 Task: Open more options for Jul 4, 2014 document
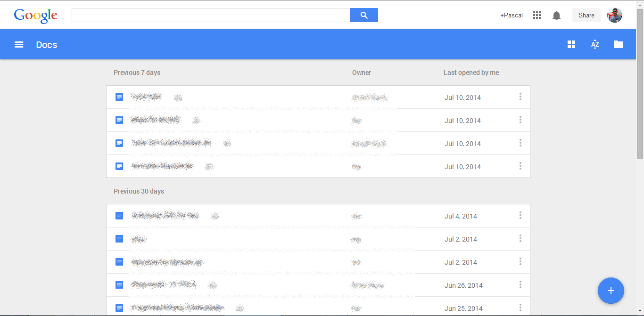pyautogui.click(x=520, y=216)
